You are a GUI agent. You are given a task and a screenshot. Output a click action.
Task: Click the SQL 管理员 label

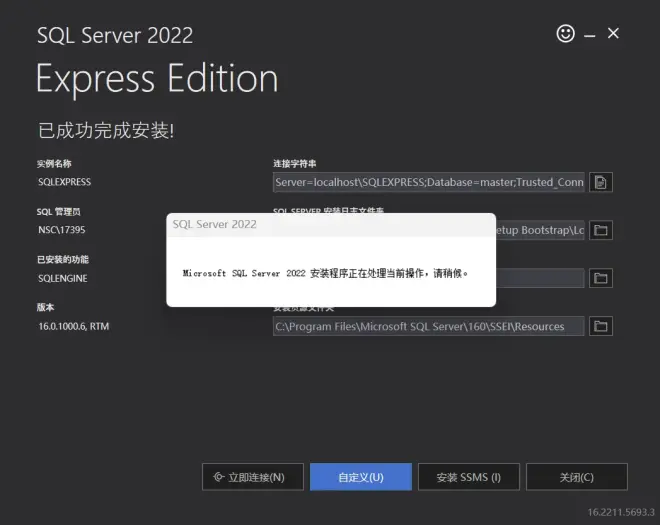pos(59,212)
